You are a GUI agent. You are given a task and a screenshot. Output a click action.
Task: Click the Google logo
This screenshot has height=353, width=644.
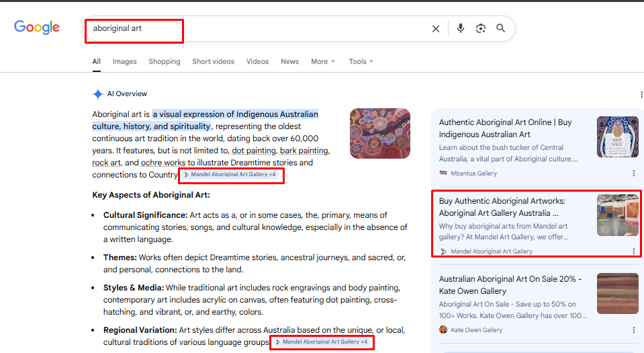[x=37, y=28]
